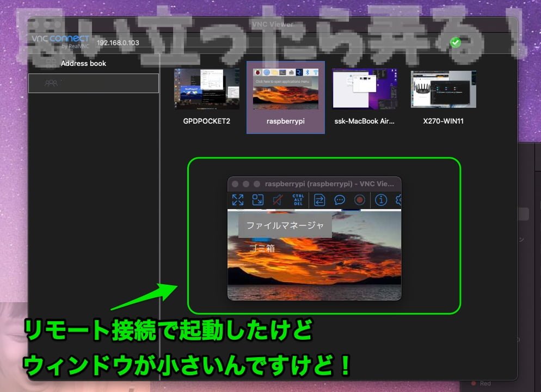This screenshot has height=392, width=541.
Task: Click the green checkmark status icon
Action: [x=456, y=42]
